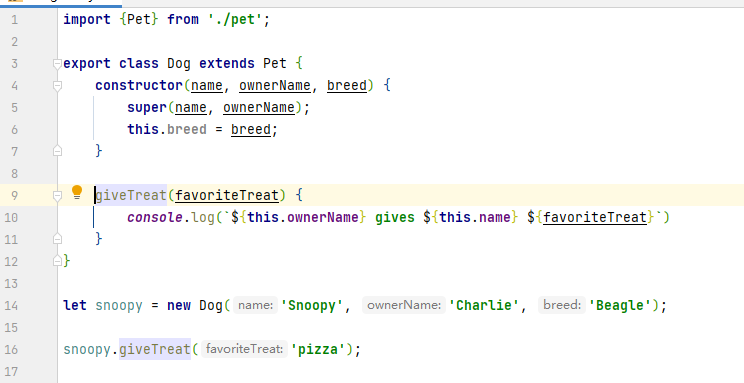Image resolution: width=744 pixels, height=383 pixels.
Task: Click the yellow intention bulb on line 9
Action: [77, 192]
